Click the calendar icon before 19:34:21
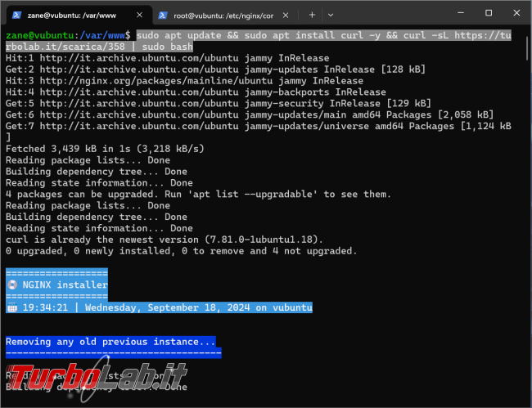Viewport: 532px width, 408px height. [x=12, y=307]
